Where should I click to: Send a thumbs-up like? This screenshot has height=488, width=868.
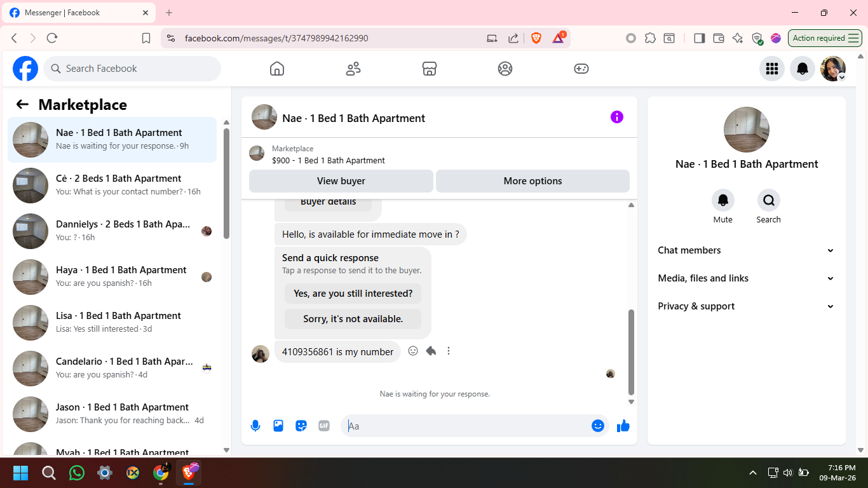coord(623,426)
